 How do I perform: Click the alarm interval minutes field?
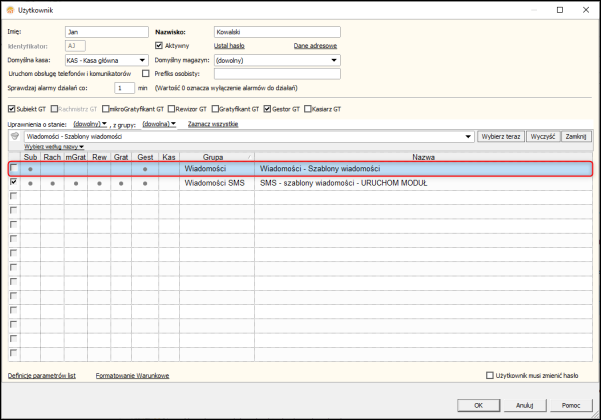tap(125, 88)
